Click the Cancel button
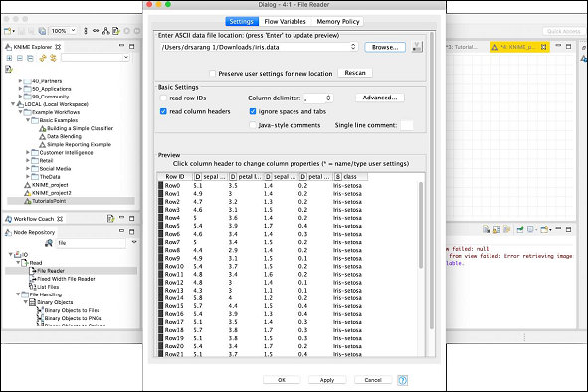The height and width of the screenshot is (392, 588). tap(373, 380)
